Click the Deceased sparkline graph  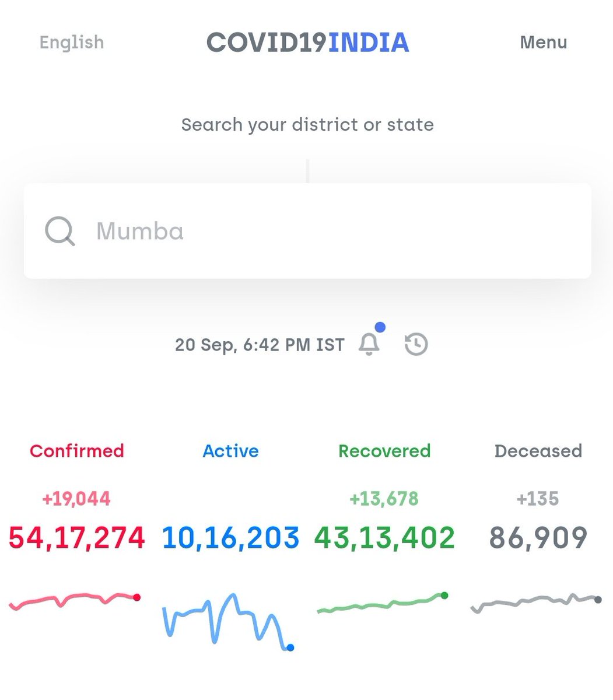534,601
